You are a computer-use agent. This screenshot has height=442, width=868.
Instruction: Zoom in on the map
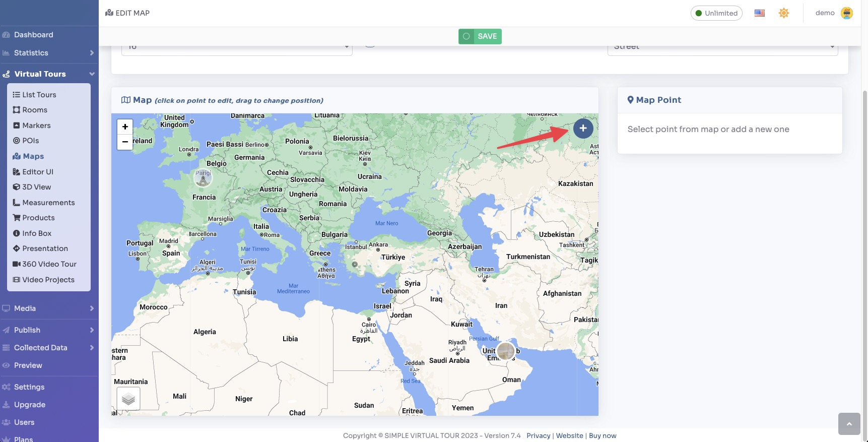coord(125,127)
